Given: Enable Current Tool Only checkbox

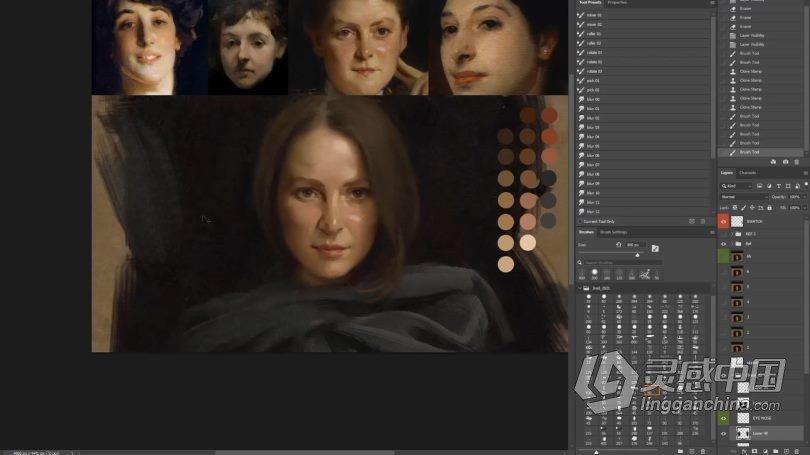Looking at the screenshot, I should 580,222.
